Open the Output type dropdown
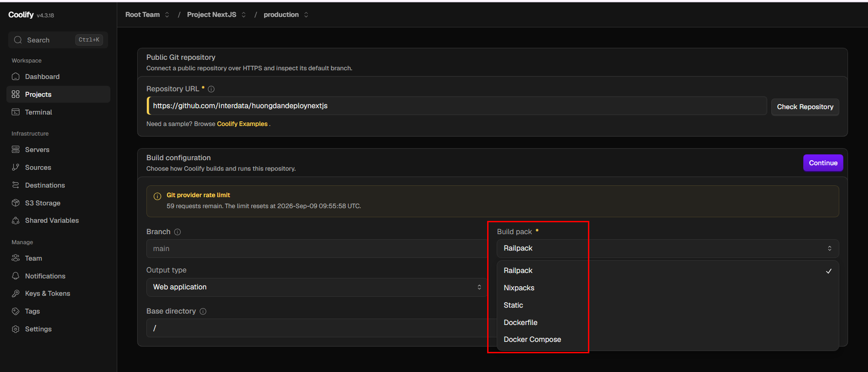 [x=317, y=287]
